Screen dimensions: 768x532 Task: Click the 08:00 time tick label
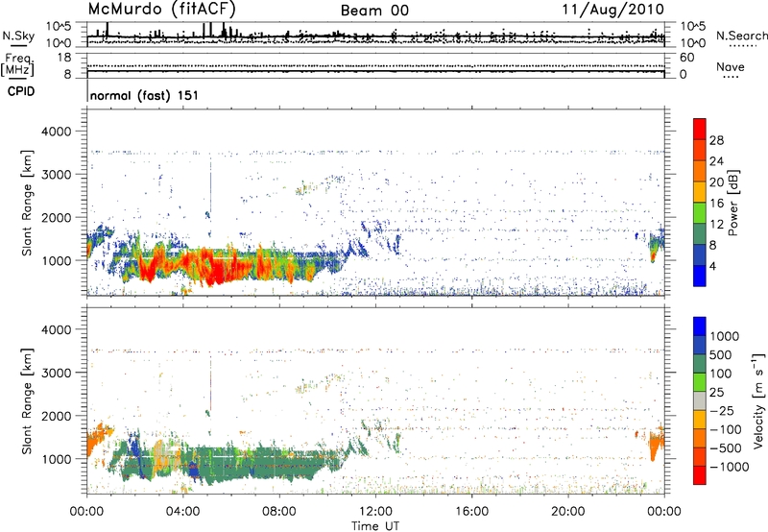coord(279,512)
